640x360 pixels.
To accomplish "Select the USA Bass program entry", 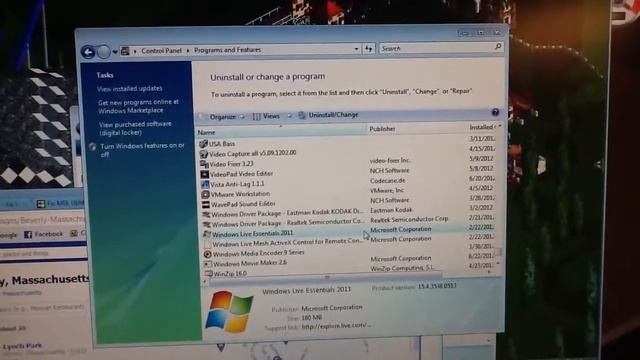I will [x=222, y=144].
